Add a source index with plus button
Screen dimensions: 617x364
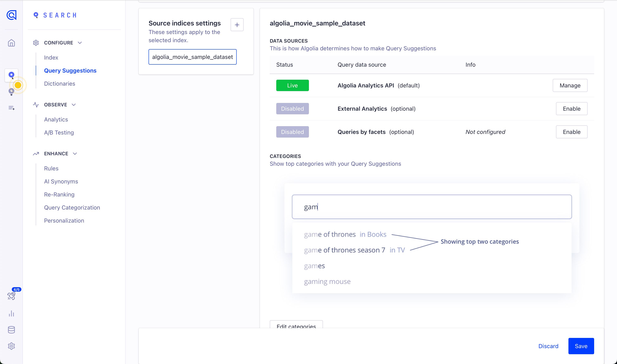pos(237,25)
